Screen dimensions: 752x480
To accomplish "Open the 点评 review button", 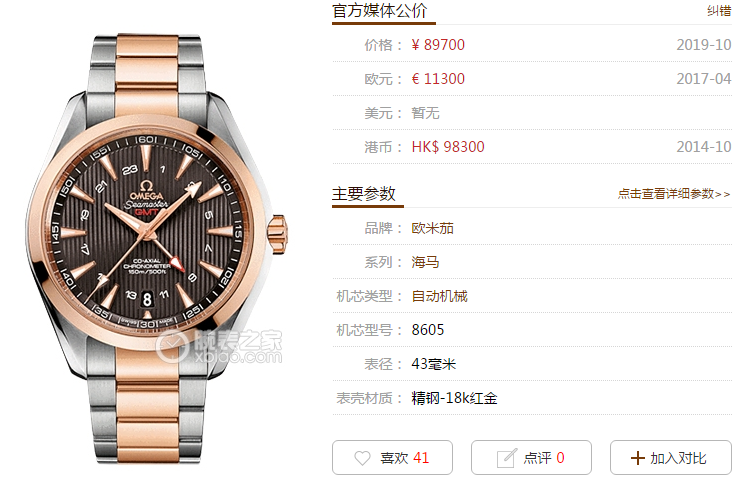I will tap(531, 457).
